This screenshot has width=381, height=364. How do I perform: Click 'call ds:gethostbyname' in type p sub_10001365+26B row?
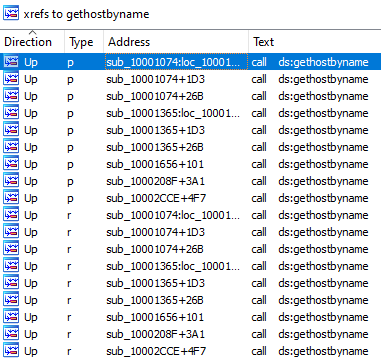(310, 147)
